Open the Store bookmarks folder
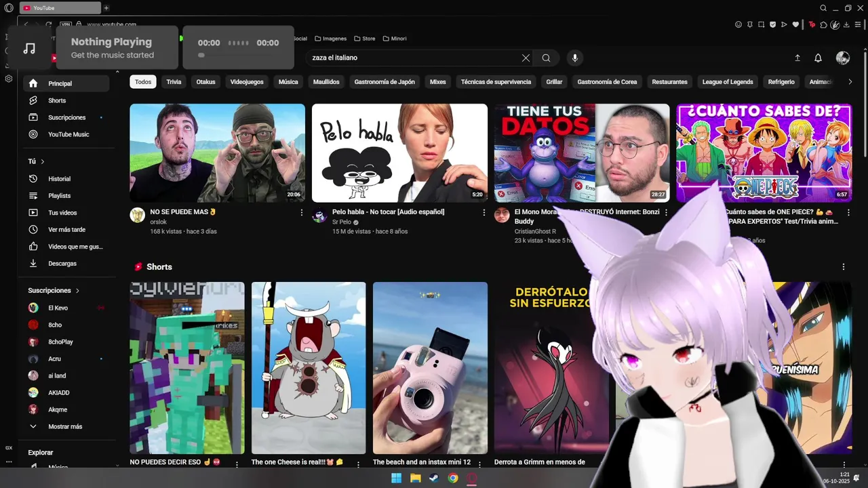The width and height of the screenshot is (868, 488). pyautogui.click(x=364, y=39)
